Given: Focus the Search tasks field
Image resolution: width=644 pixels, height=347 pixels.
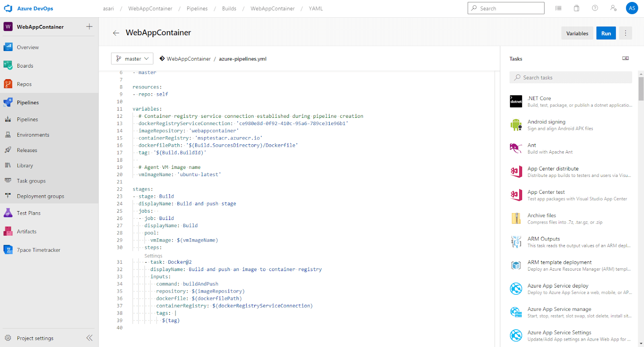Looking at the screenshot, I should [571, 77].
